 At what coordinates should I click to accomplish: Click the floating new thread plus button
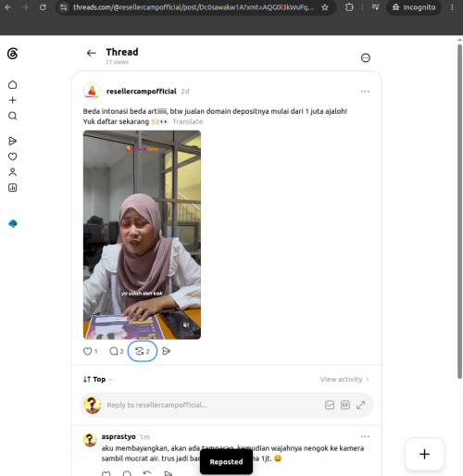pos(424,454)
